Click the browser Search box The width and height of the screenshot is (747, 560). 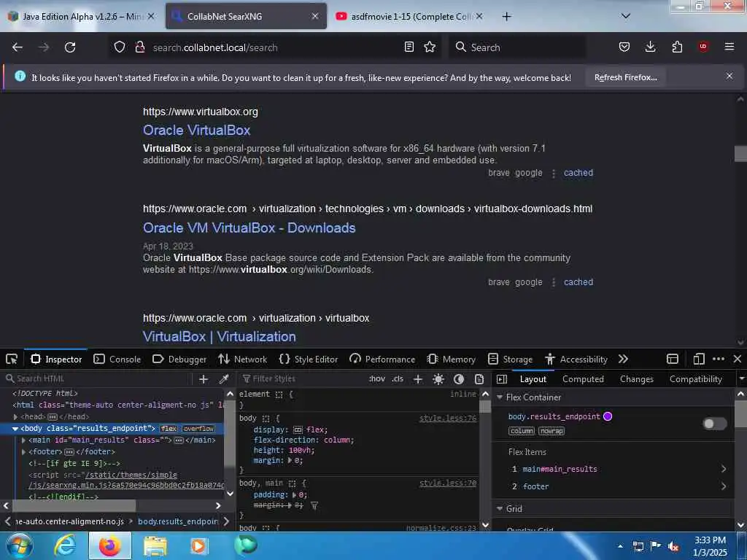(x=517, y=47)
